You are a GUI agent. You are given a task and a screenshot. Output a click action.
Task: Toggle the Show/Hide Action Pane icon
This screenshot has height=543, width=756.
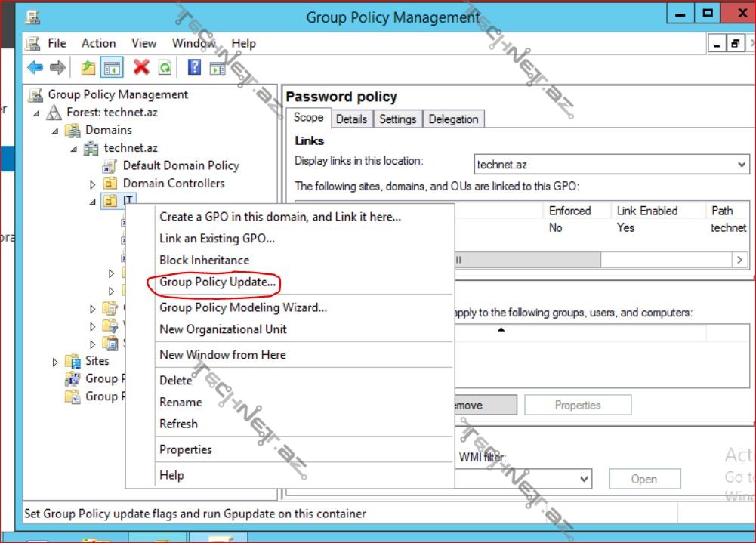[218, 68]
